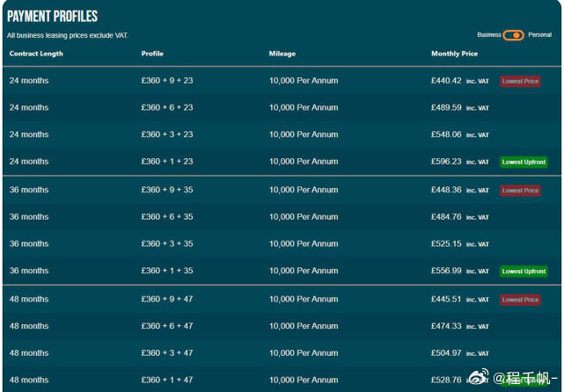Click the £484.76 monthly price

[x=446, y=217]
